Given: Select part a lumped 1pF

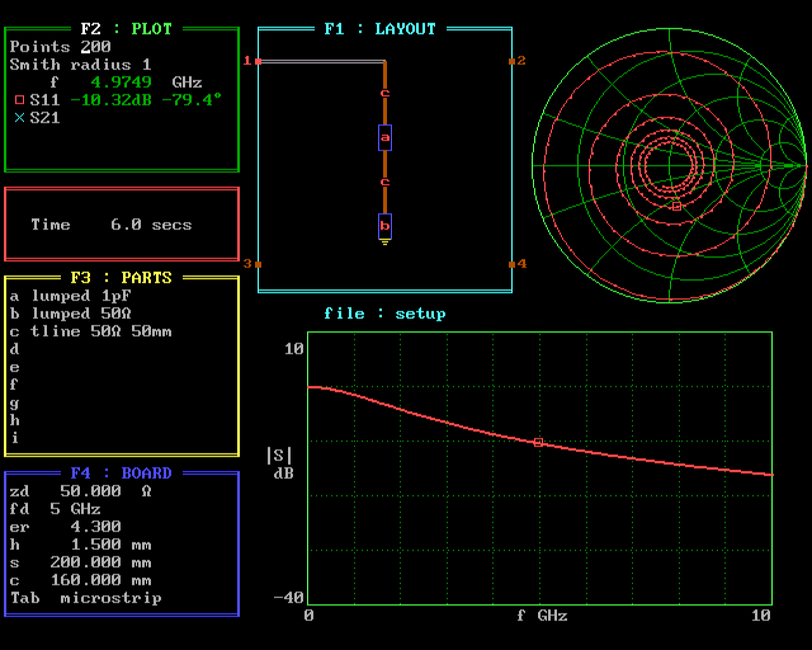Looking at the screenshot, I should coord(70,296).
